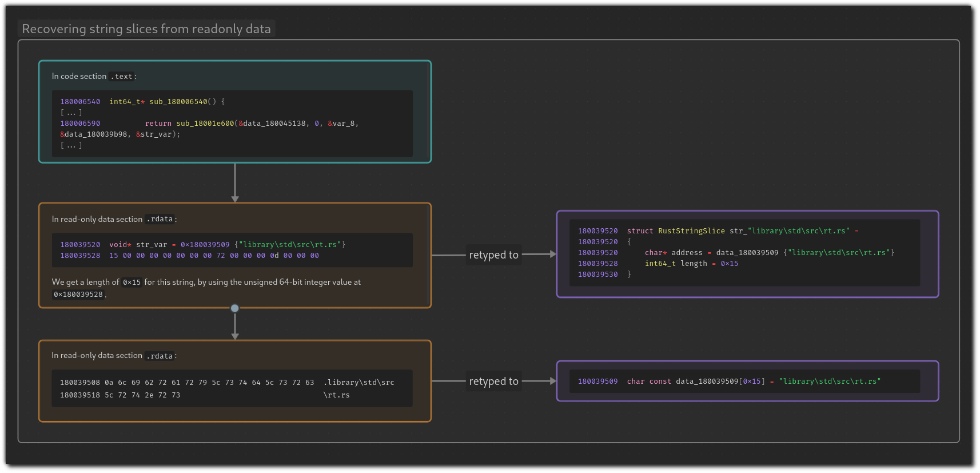
Task: Select hex bytes '5c 72 74 2e 72 73'
Action: [142, 395]
